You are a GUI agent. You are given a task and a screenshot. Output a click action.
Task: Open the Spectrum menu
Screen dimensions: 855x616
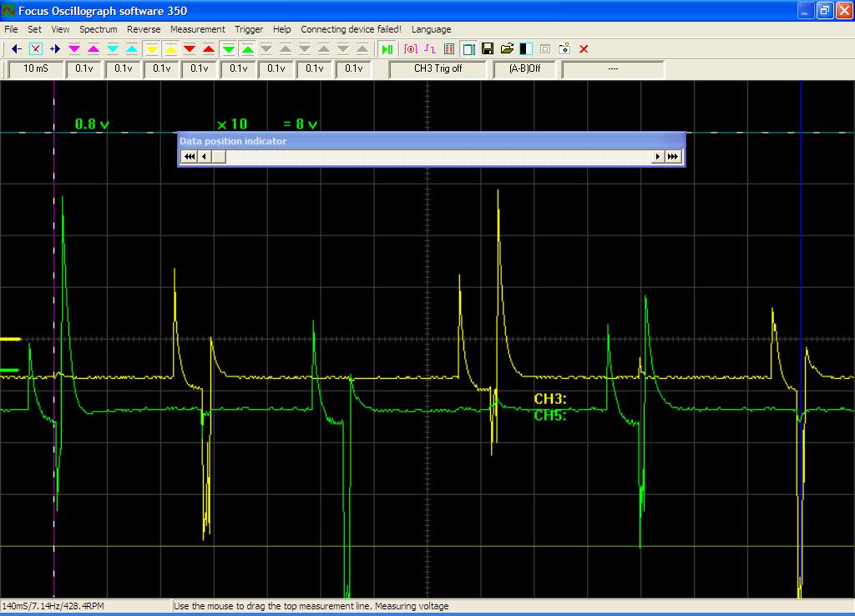pyautogui.click(x=99, y=29)
